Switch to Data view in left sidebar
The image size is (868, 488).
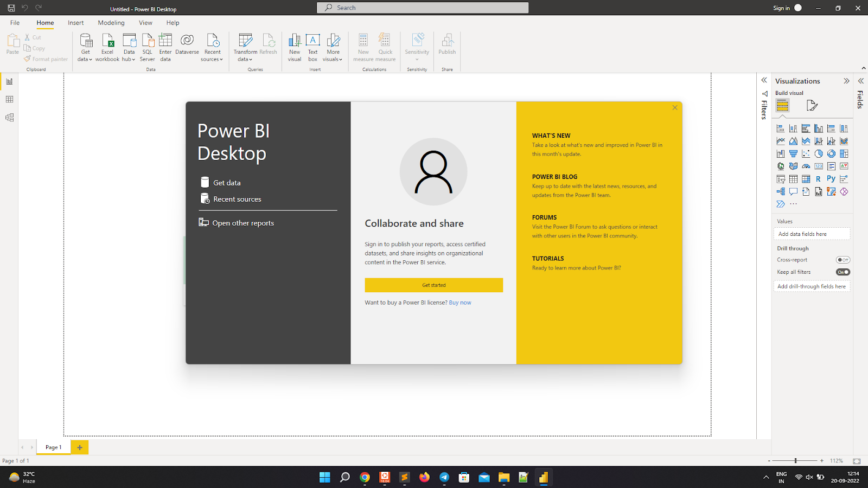(9, 99)
